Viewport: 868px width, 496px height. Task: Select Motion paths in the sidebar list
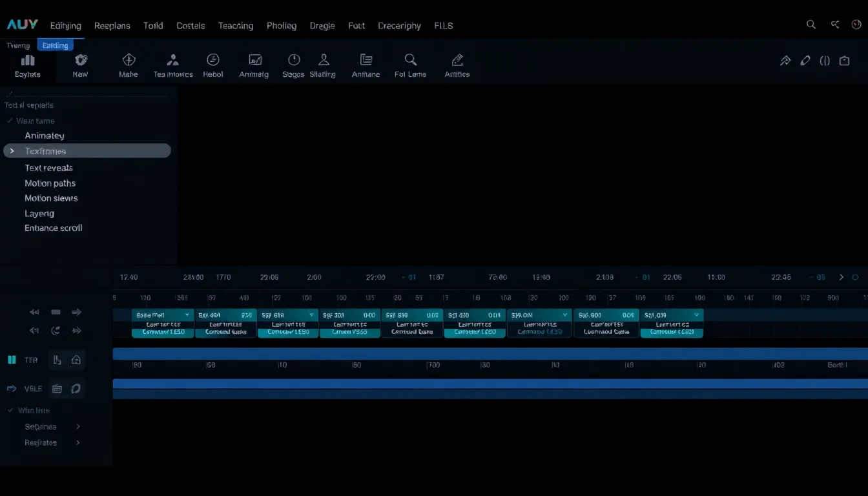tap(50, 183)
